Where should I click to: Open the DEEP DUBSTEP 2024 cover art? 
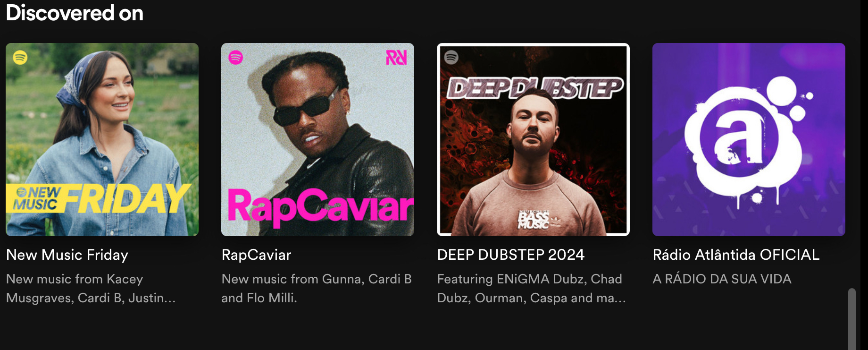533,139
